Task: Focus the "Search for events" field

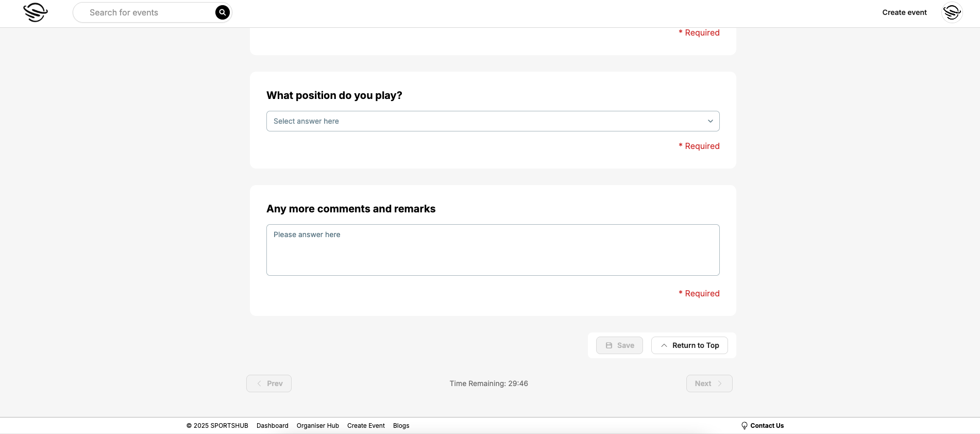Action: point(149,12)
